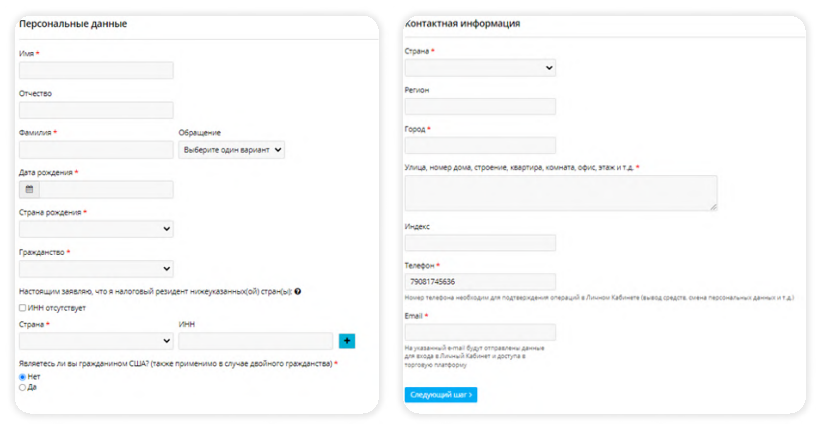Select 'Да' radio for US citizenship
This screenshot has width=824, height=430.
coord(23,387)
